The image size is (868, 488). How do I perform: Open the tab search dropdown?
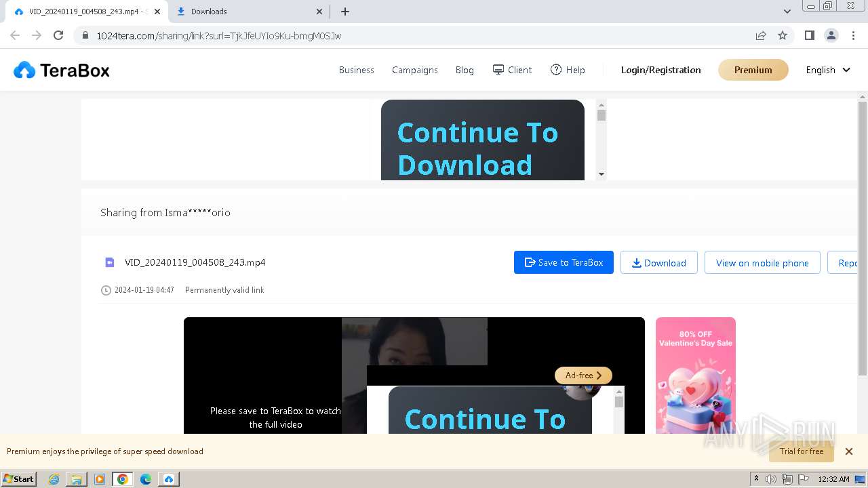tap(787, 12)
